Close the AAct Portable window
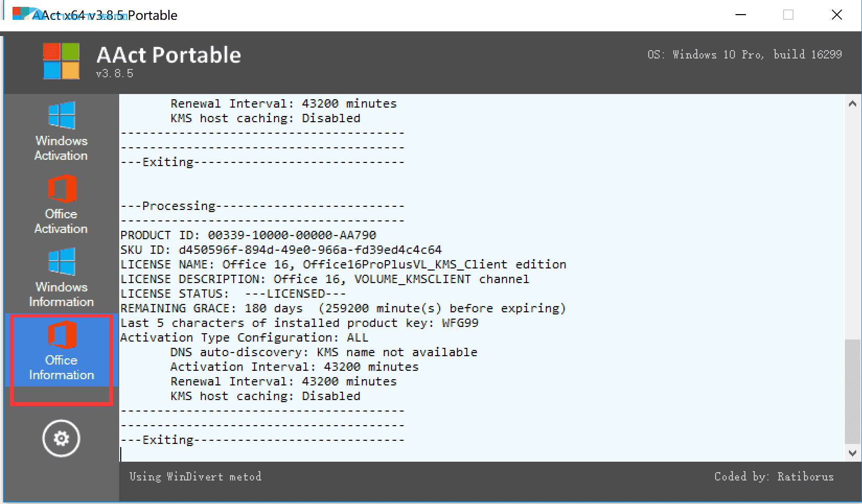 [x=837, y=15]
